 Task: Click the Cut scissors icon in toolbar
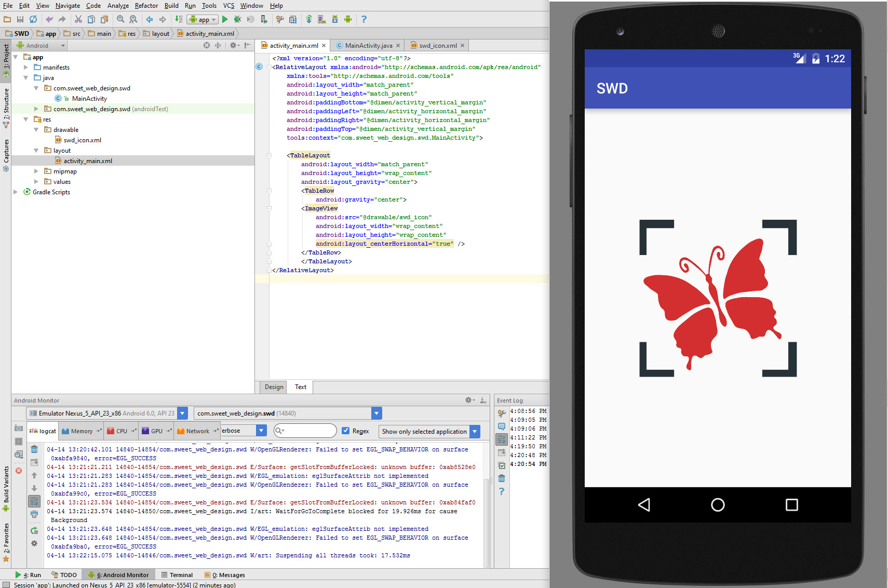pos(78,19)
